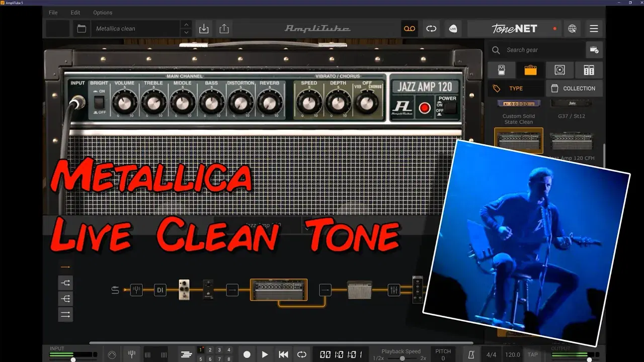
Task: Select the G37 / St12 amp
Action: [572, 108]
